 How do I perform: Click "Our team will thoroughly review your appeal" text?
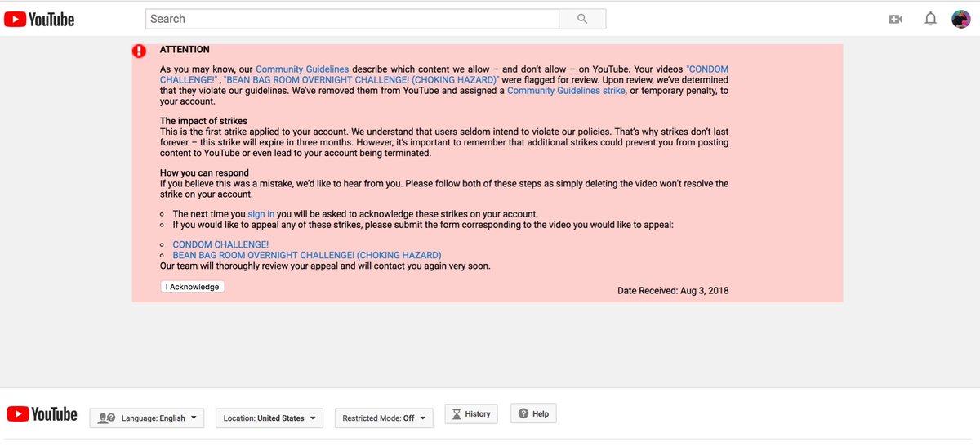point(325,266)
